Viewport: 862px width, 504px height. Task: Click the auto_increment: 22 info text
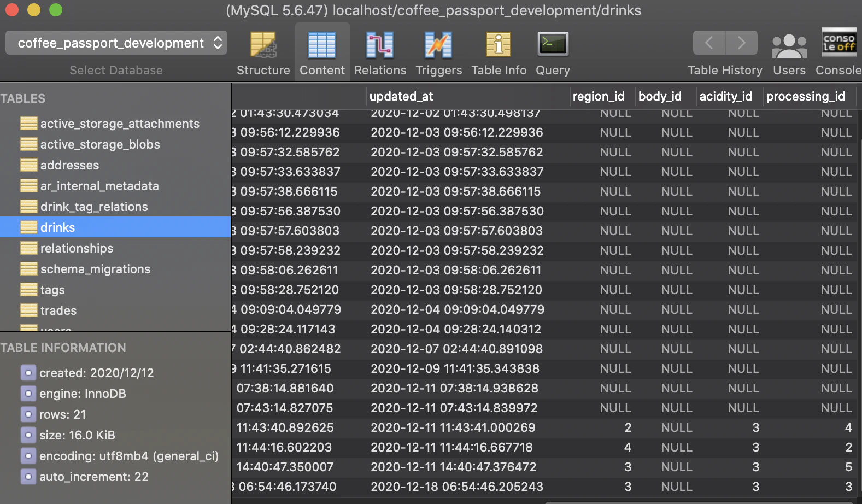pyautogui.click(x=94, y=477)
